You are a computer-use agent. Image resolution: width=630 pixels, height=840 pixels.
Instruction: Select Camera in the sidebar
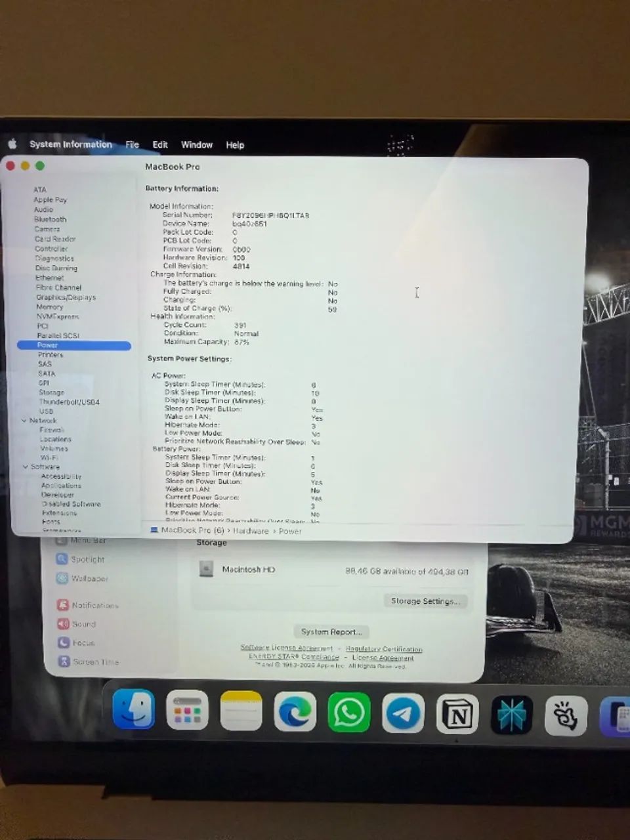[x=47, y=229]
